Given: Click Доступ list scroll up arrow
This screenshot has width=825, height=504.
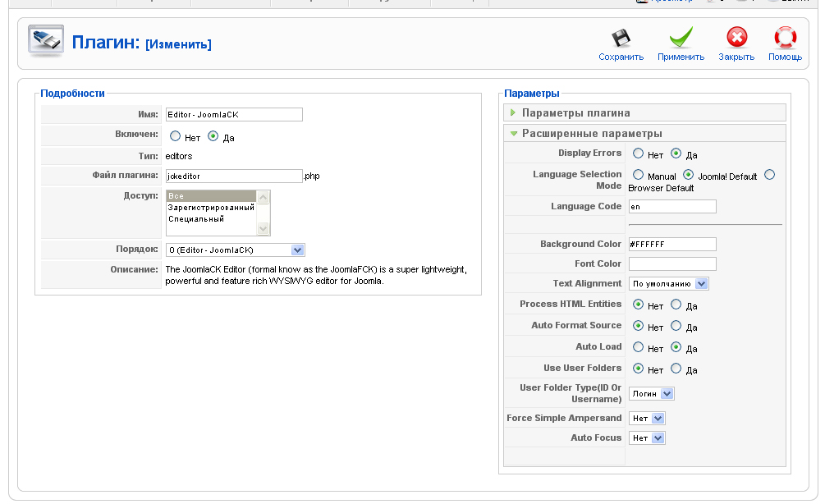Looking at the screenshot, I should click(263, 197).
